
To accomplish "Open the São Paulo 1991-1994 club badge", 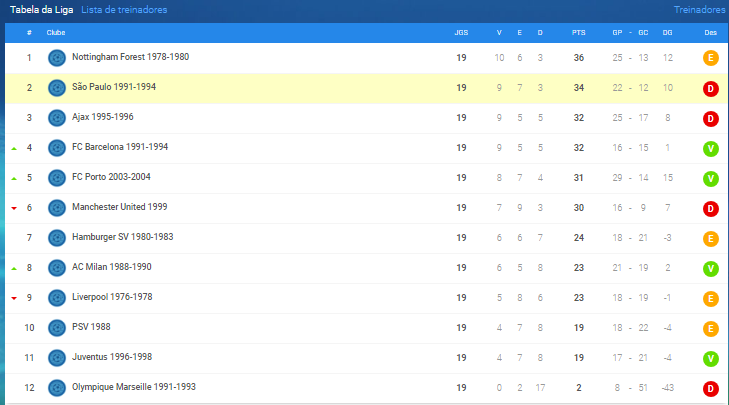I will 57,88.
